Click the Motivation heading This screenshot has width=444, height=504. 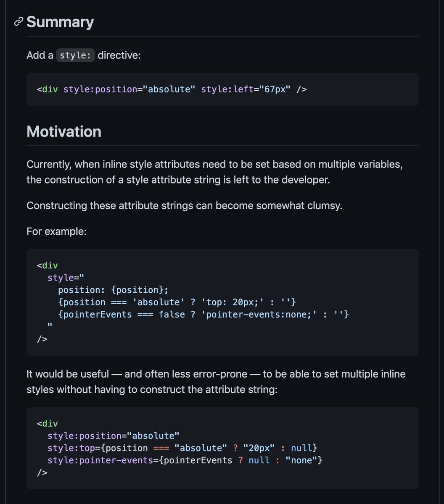pos(64,131)
